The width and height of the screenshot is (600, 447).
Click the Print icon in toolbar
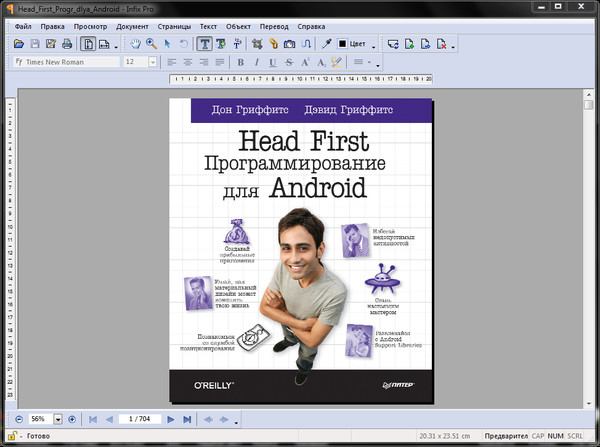coord(67,44)
